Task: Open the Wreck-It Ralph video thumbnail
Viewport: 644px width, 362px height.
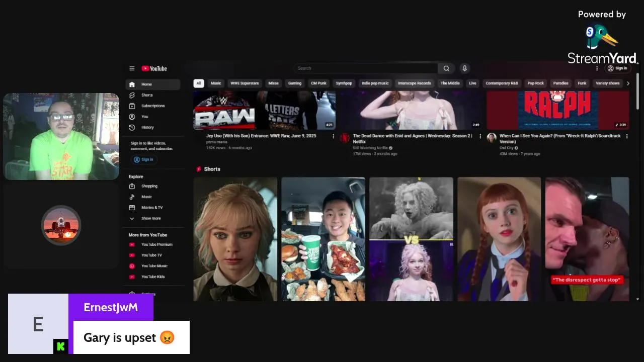Action: coord(558,111)
